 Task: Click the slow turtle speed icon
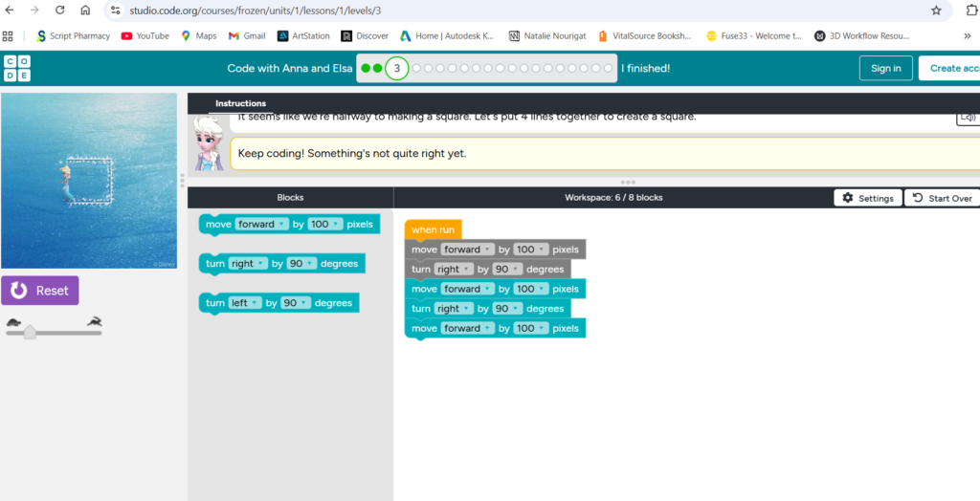[x=13, y=321]
